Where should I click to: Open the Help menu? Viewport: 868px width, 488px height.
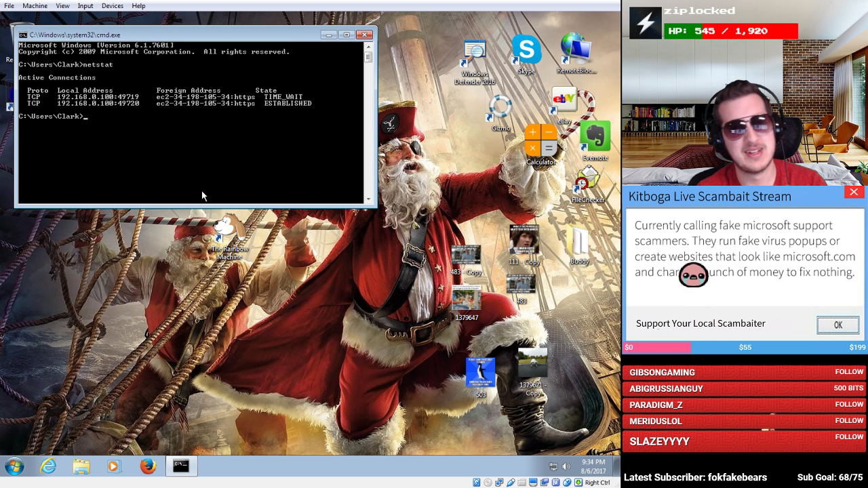(138, 5)
